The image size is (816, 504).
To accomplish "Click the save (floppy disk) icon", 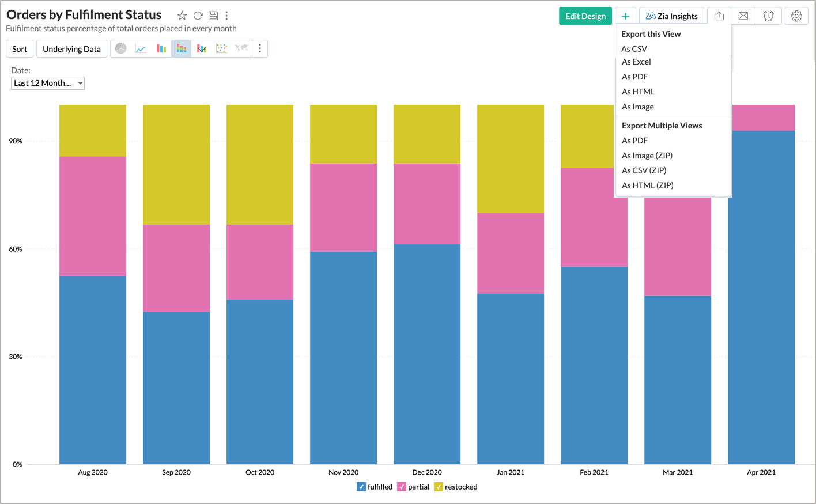I will pyautogui.click(x=213, y=16).
